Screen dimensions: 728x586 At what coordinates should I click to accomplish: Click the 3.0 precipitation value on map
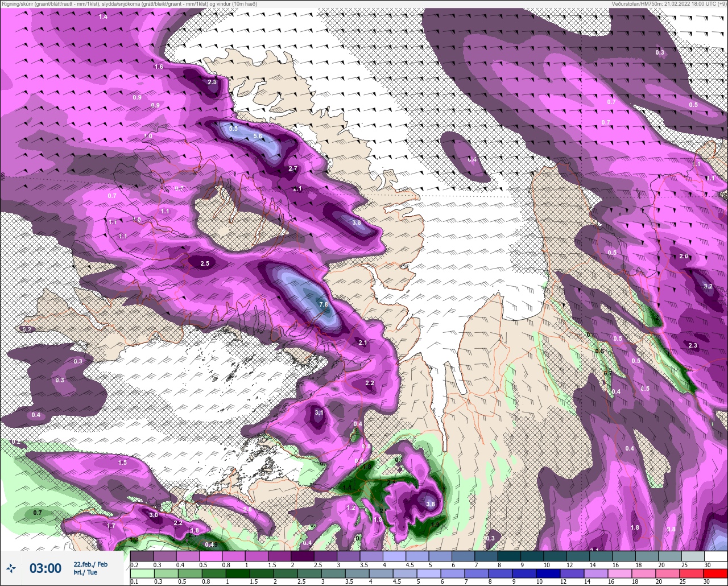pos(154,515)
